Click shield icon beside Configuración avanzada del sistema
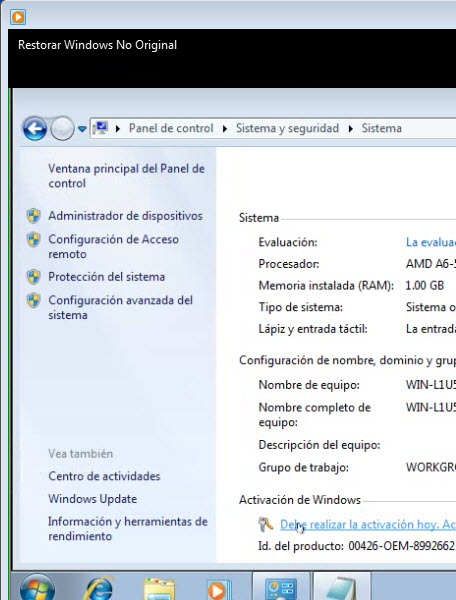Image resolution: width=456 pixels, height=600 pixels. point(34,300)
